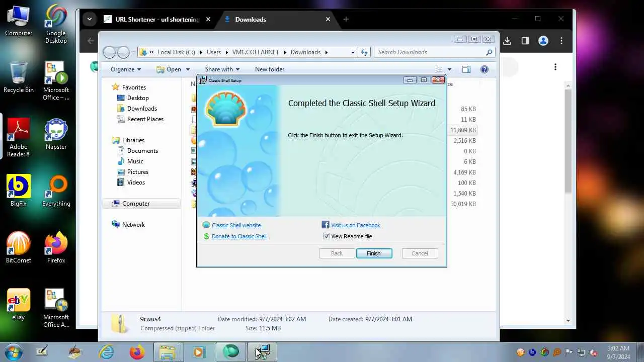Click the Finish button in setup wizard

pos(374,253)
